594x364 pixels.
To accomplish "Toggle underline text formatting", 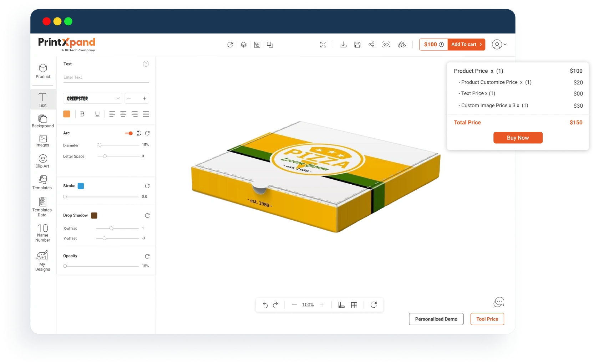I will point(97,114).
